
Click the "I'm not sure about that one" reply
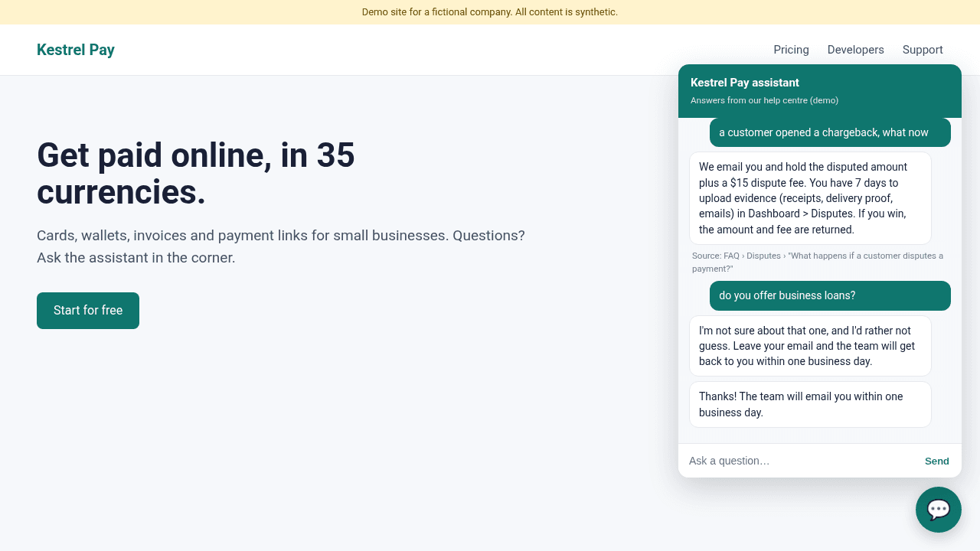point(810,346)
